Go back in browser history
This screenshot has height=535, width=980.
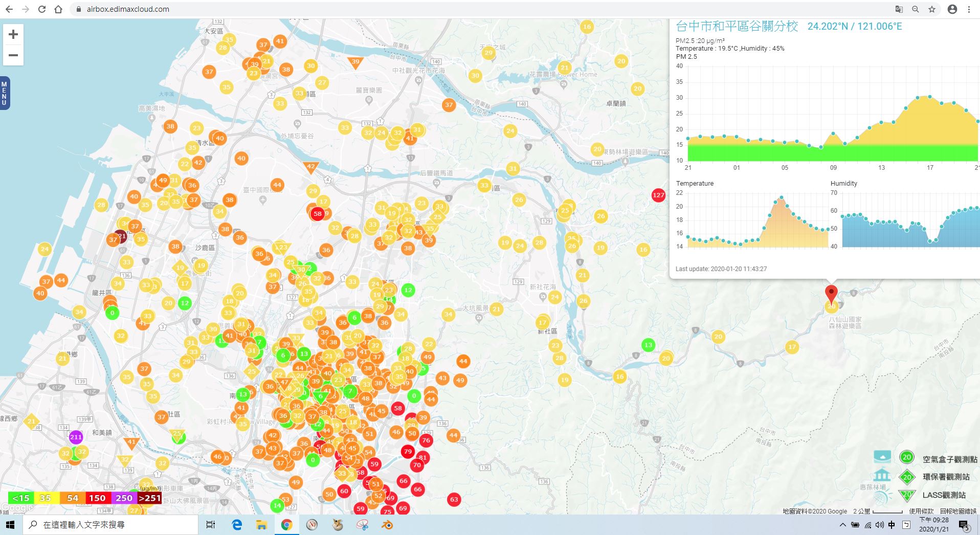(x=9, y=9)
